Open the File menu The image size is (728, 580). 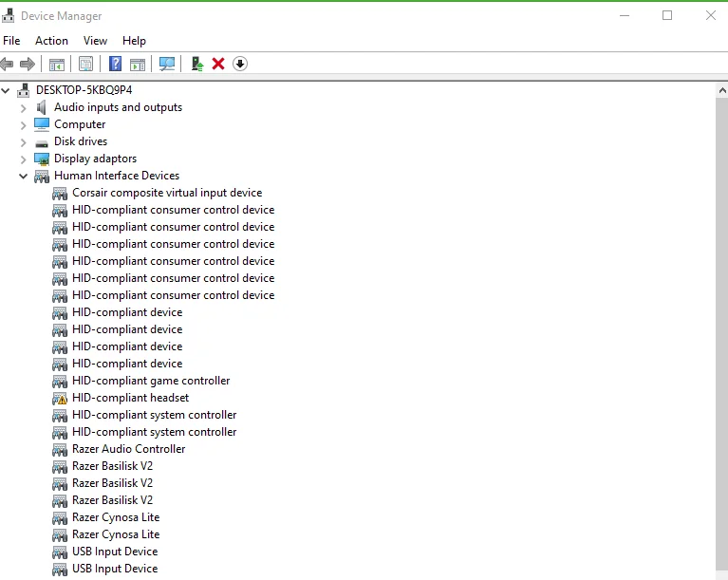[x=11, y=41]
